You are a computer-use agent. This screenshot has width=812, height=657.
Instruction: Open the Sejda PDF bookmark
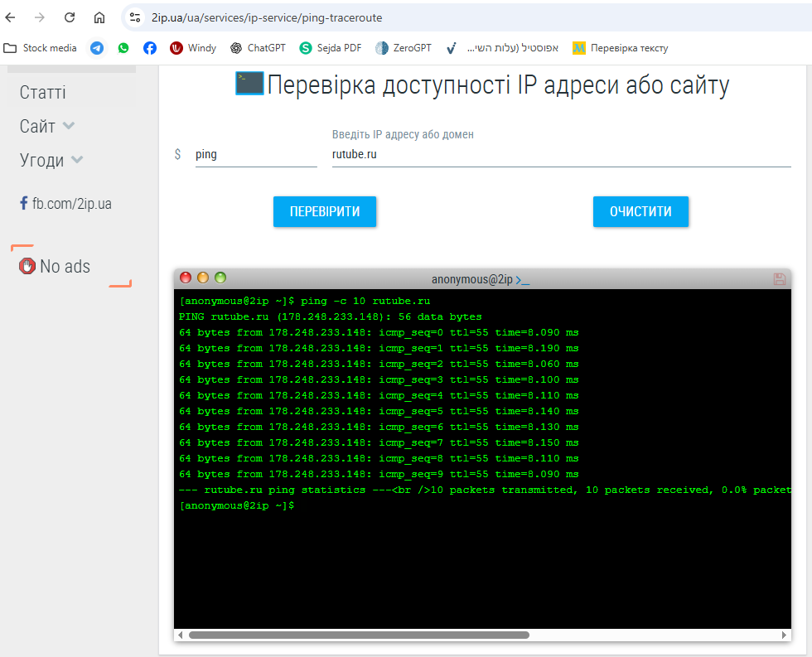pos(331,48)
